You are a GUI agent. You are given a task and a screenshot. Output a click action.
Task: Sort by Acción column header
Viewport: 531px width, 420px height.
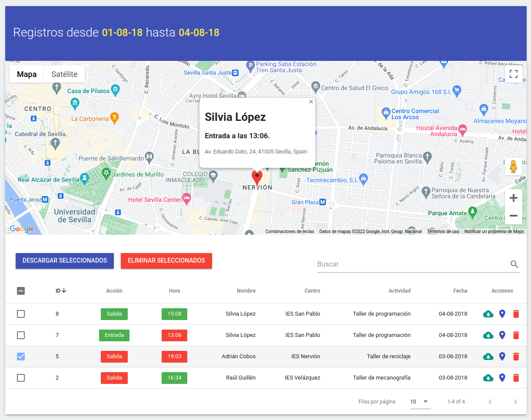114,291
